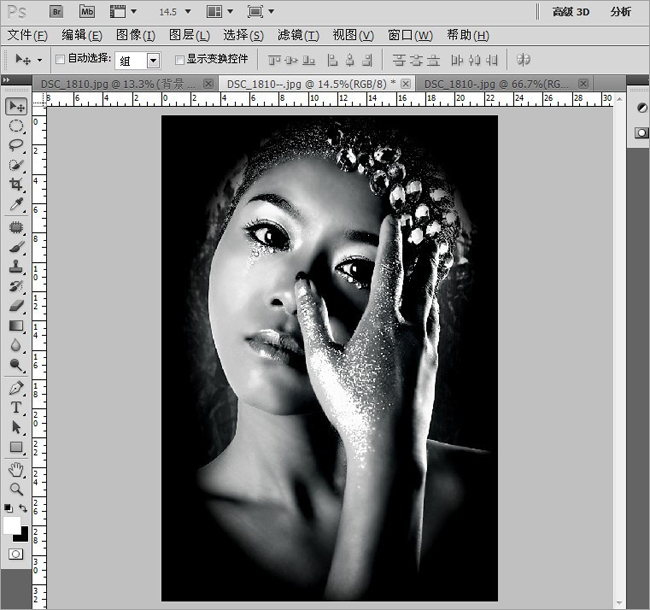The image size is (650, 610).
Task: Select the Move tool in toolbox
Action: [16, 107]
